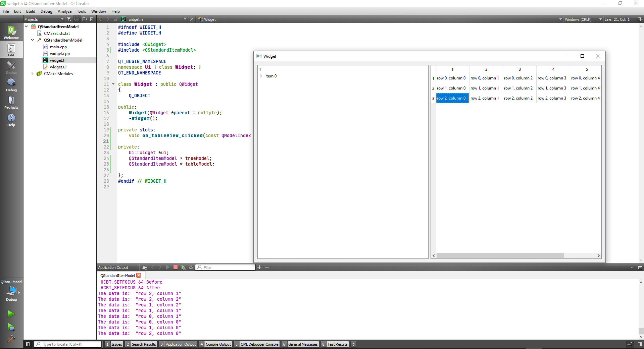Image resolution: width=644 pixels, height=349 pixels.
Task: Open the Tools menu
Action: [81, 11]
